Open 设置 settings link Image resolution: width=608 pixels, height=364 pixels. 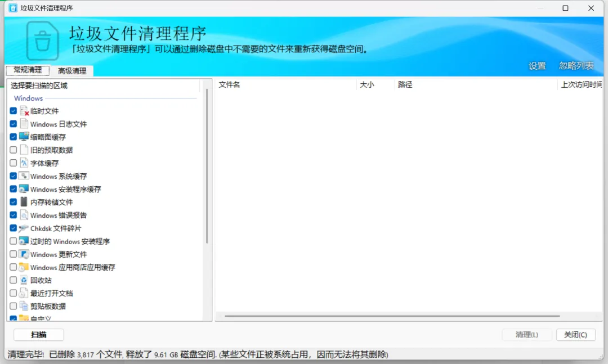pyautogui.click(x=537, y=66)
